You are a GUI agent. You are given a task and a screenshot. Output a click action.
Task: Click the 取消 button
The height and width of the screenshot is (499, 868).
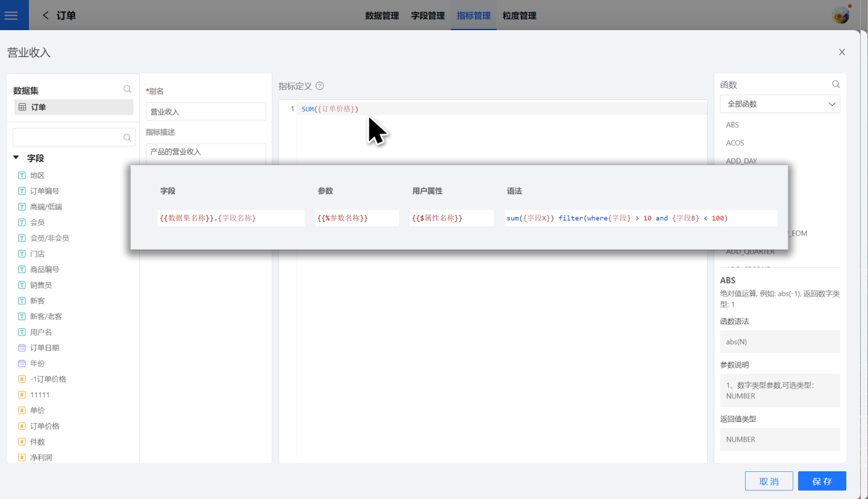(x=769, y=481)
